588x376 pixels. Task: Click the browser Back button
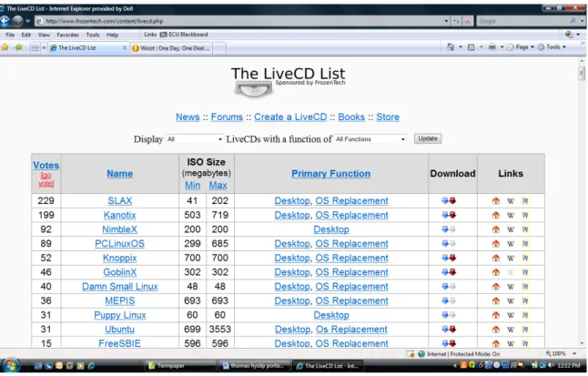coord(5,21)
